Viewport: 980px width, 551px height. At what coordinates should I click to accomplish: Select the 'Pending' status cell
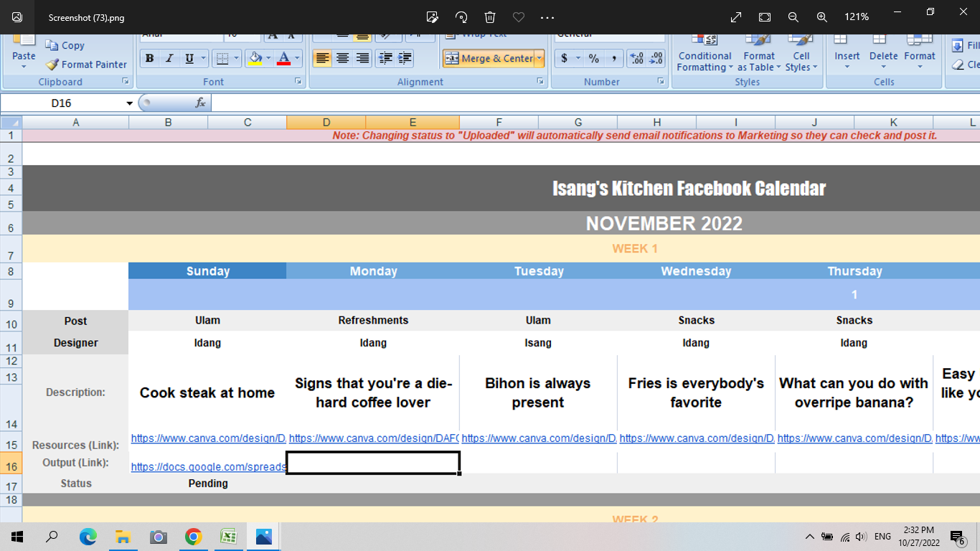point(208,484)
